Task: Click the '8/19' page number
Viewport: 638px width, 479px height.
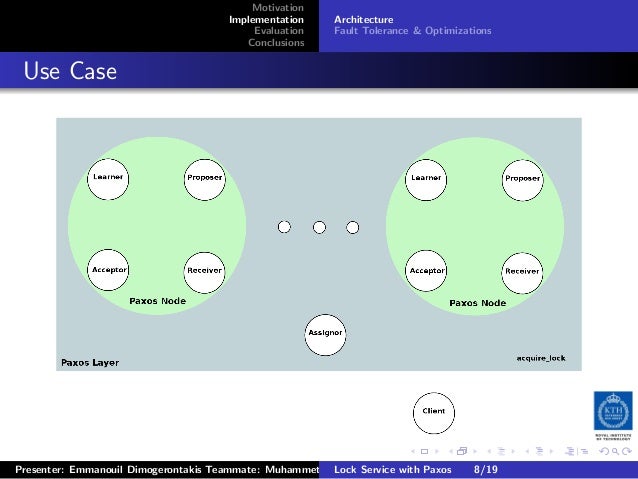Action: click(485, 470)
